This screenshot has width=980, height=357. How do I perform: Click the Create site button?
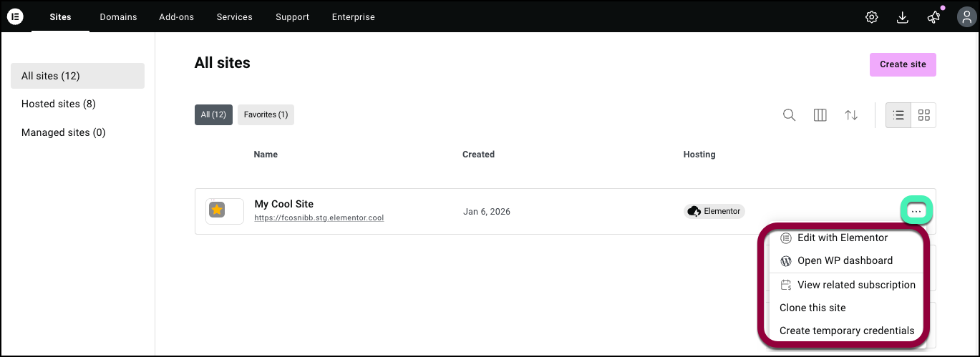pyautogui.click(x=903, y=64)
